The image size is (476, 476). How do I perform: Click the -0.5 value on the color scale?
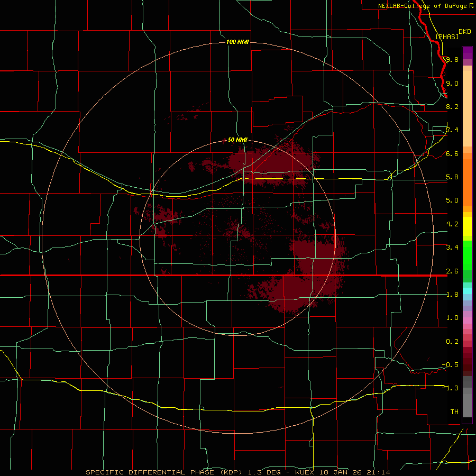[450, 365]
